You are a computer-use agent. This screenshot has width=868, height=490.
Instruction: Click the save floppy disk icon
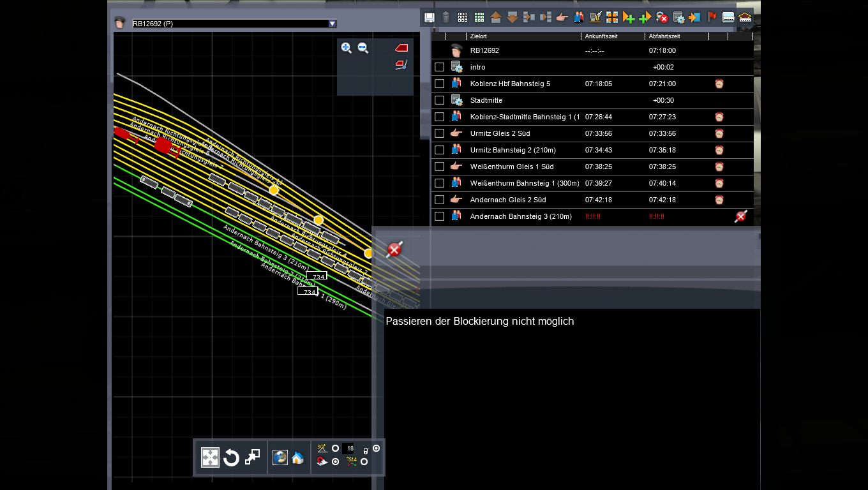point(430,18)
